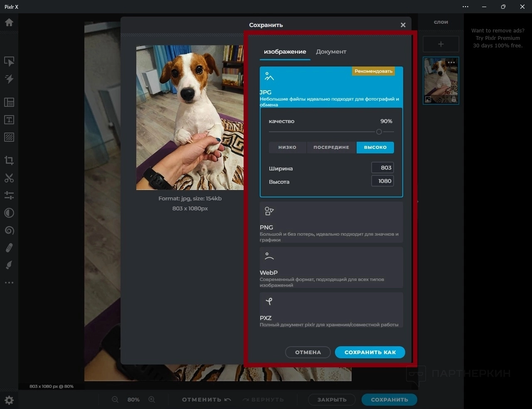532x409 pixels.
Task: Click the Высота label
Action: click(279, 182)
